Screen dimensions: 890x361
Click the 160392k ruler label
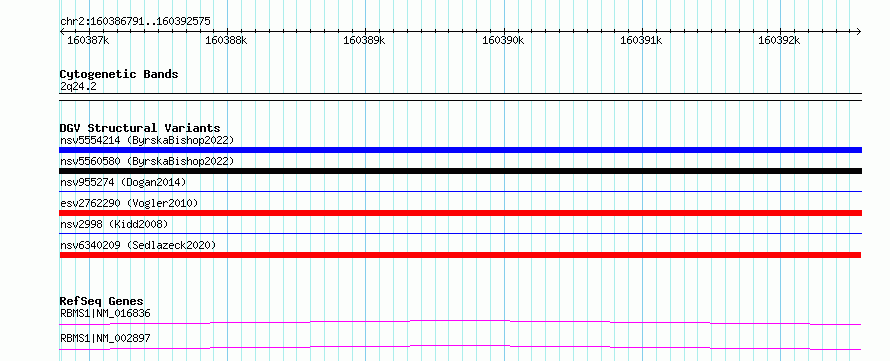(779, 41)
